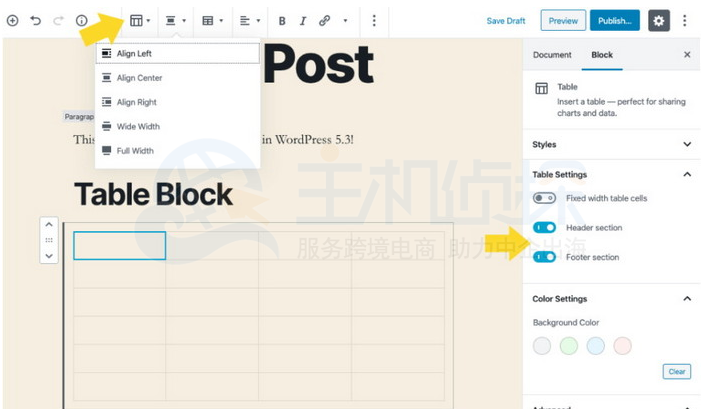Select Align Left in alignment menu
Screen dimensions: 718x409
(x=178, y=54)
